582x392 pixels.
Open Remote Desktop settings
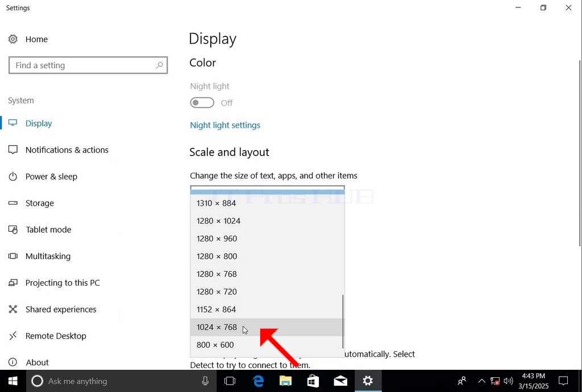pos(48,336)
